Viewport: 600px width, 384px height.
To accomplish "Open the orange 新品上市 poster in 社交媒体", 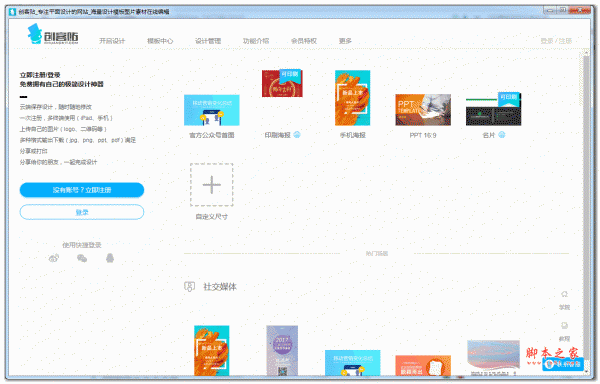I will coord(212,351).
